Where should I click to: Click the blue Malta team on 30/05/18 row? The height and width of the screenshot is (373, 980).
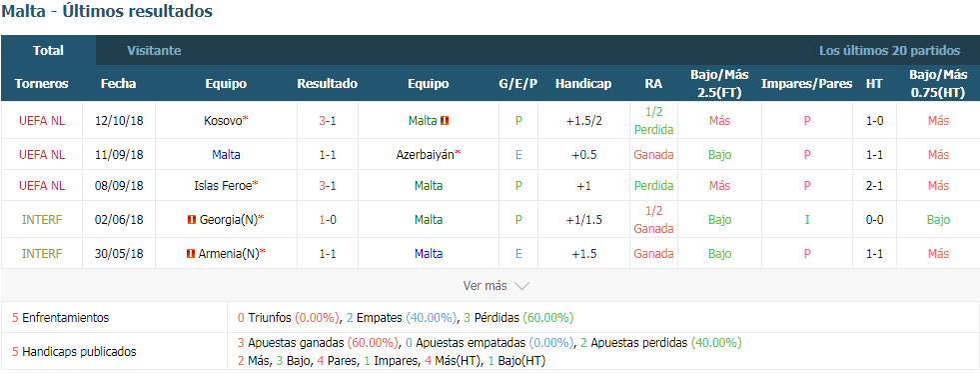[429, 253]
